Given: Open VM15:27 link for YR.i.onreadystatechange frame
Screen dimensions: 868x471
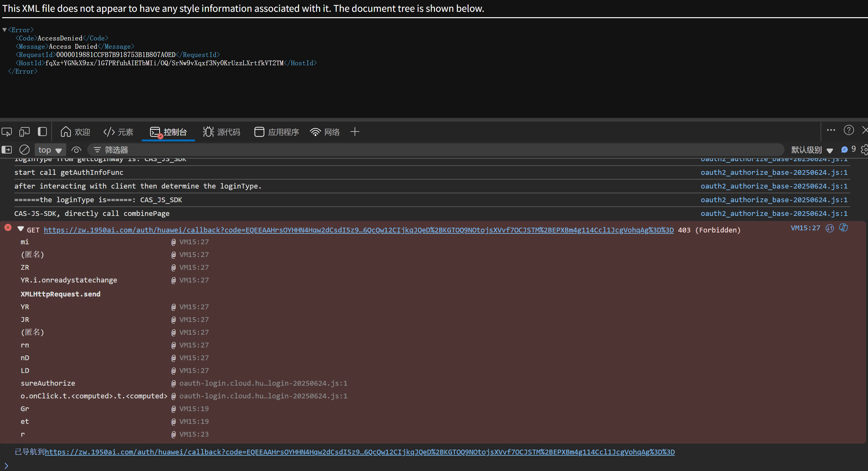Looking at the screenshot, I should pyautogui.click(x=194, y=280).
